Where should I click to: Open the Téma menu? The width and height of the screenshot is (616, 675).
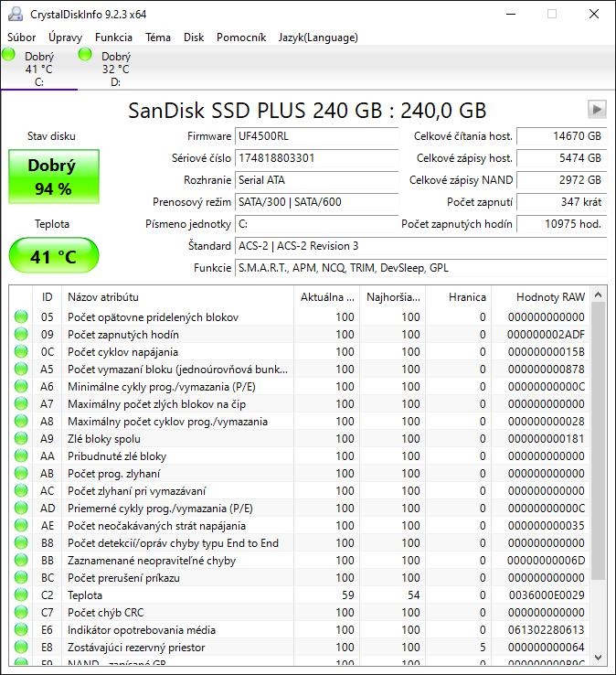(x=158, y=37)
